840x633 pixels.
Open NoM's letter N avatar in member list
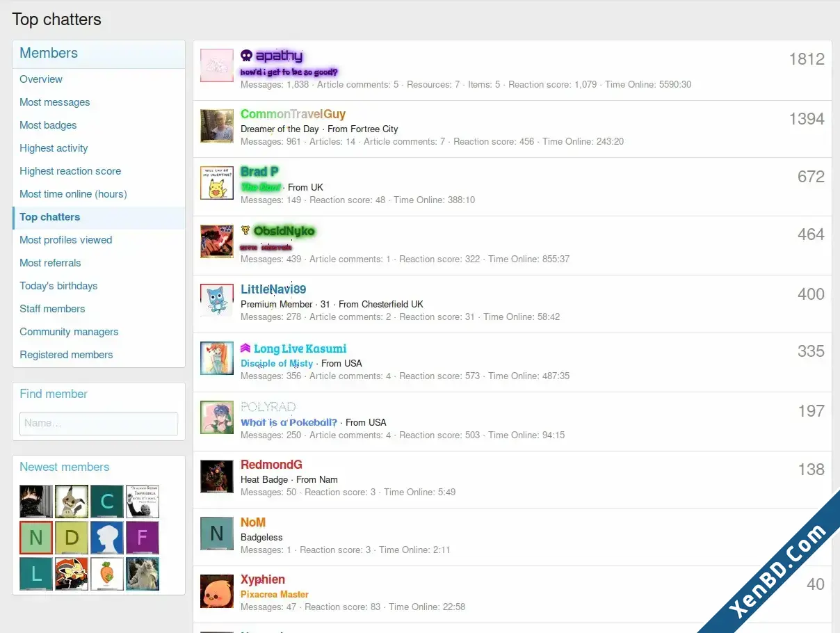(x=217, y=534)
